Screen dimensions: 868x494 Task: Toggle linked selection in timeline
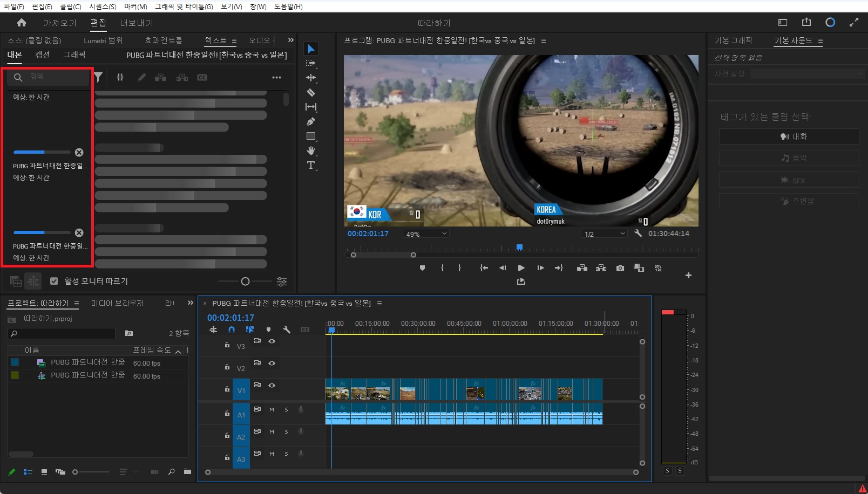tap(249, 330)
